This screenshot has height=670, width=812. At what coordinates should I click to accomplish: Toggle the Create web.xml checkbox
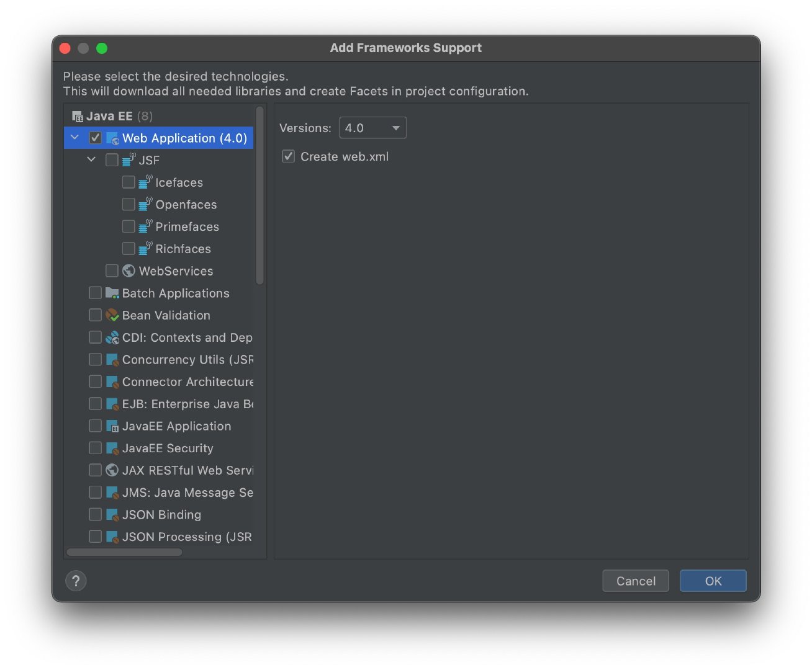[288, 156]
